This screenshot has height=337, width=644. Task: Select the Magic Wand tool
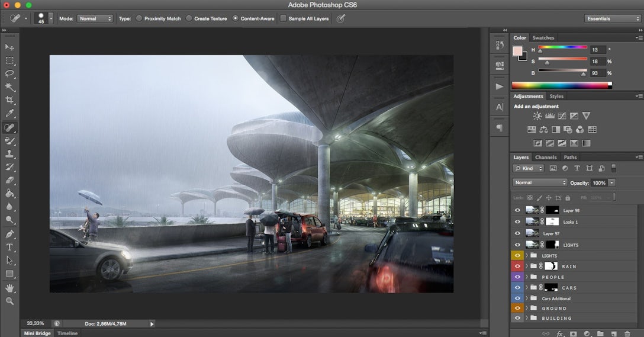pos(10,86)
